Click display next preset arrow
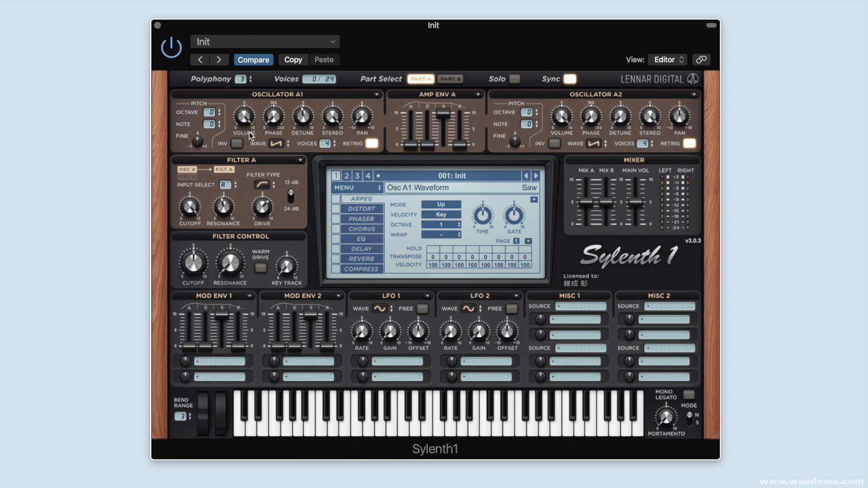This screenshot has height=488, width=868. (x=536, y=176)
